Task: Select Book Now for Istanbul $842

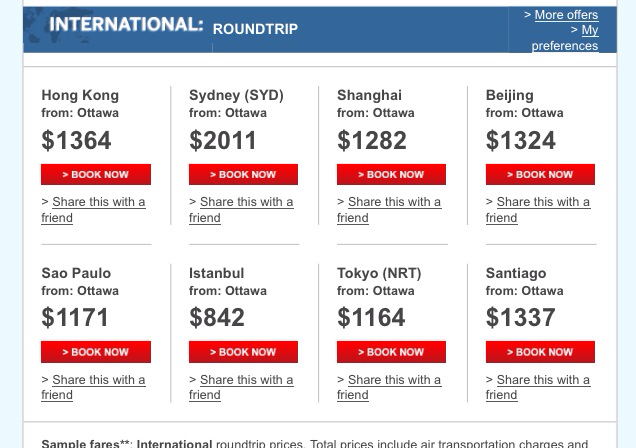Action: pyautogui.click(x=243, y=352)
